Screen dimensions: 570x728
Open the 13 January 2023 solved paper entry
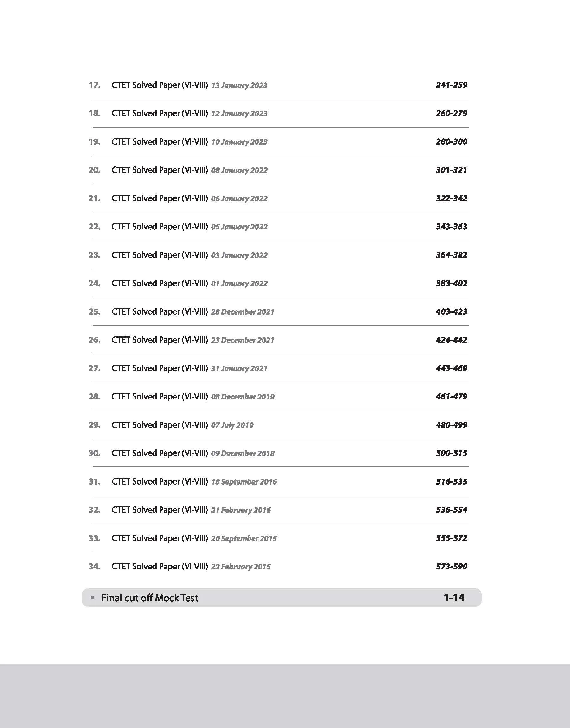[189, 85]
